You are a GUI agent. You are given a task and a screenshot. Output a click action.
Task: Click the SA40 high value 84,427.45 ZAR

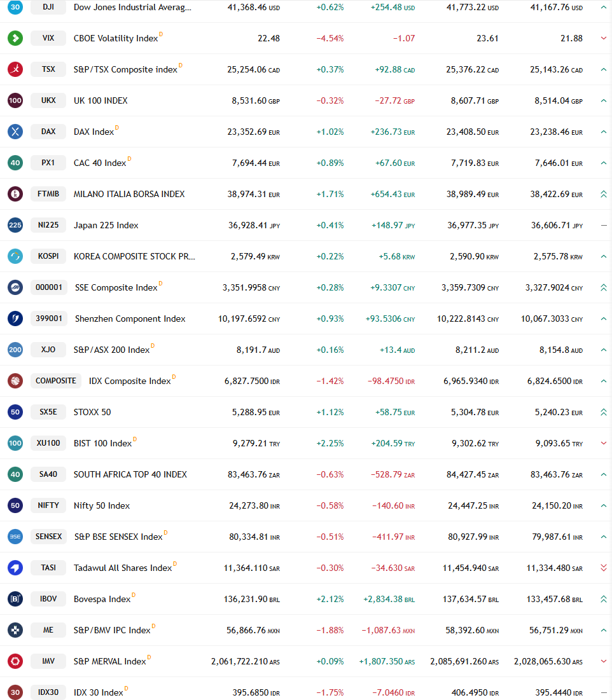click(473, 474)
